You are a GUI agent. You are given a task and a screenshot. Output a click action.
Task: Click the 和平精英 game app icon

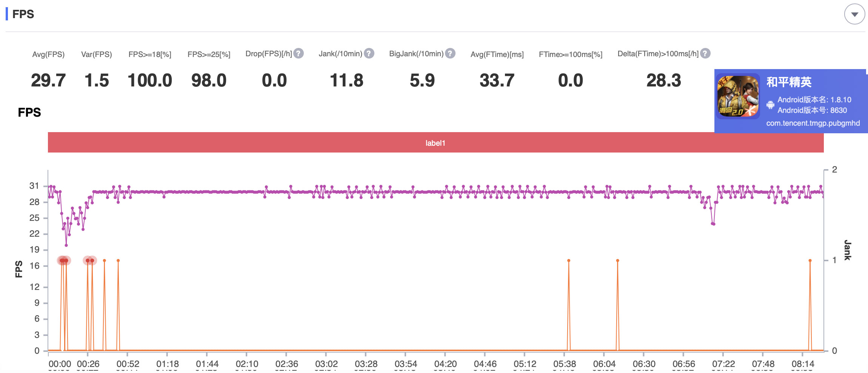point(738,96)
